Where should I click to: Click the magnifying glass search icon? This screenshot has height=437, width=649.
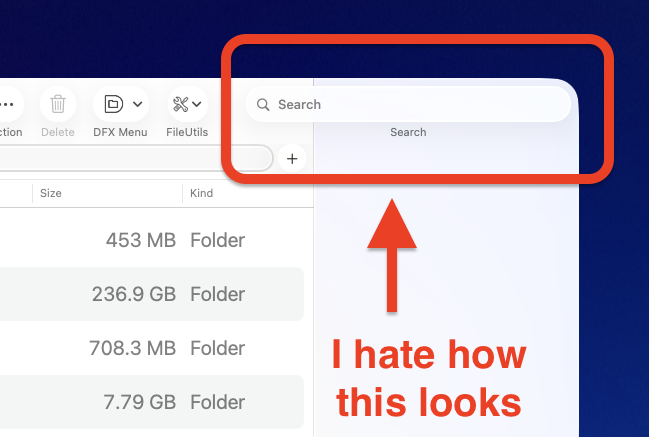click(263, 105)
